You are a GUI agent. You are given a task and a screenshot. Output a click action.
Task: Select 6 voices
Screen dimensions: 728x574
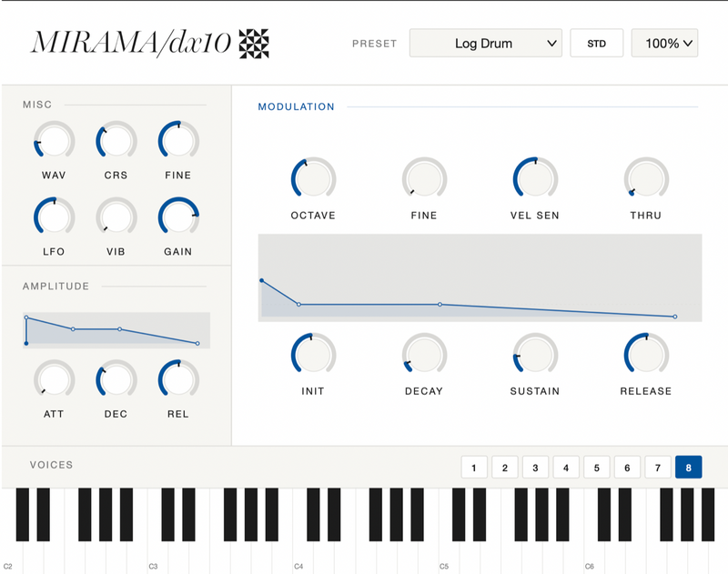(627, 468)
